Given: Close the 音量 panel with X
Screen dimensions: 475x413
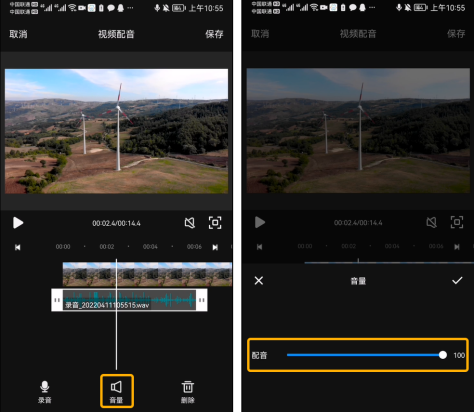Looking at the screenshot, I should click(259, 281).
